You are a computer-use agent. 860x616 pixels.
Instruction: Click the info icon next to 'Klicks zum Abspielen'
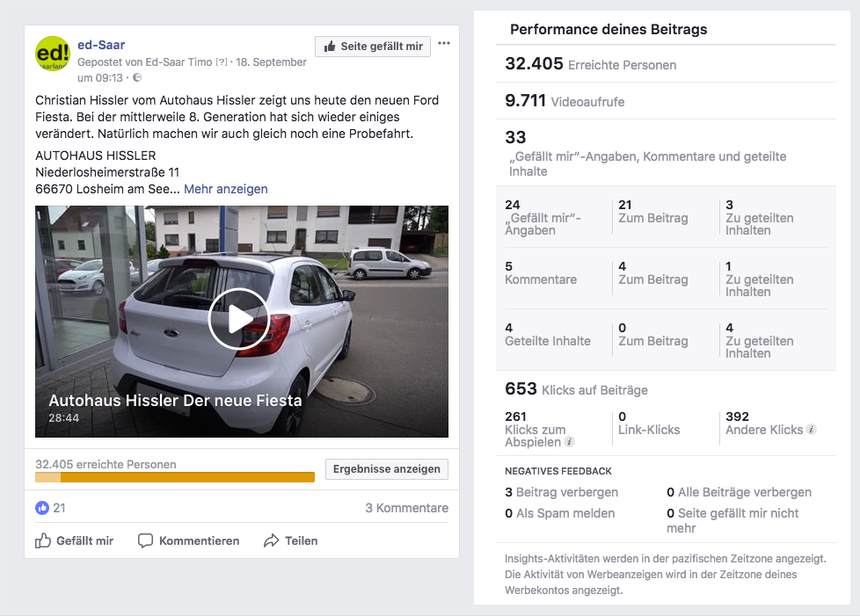[x=570, y=442]
